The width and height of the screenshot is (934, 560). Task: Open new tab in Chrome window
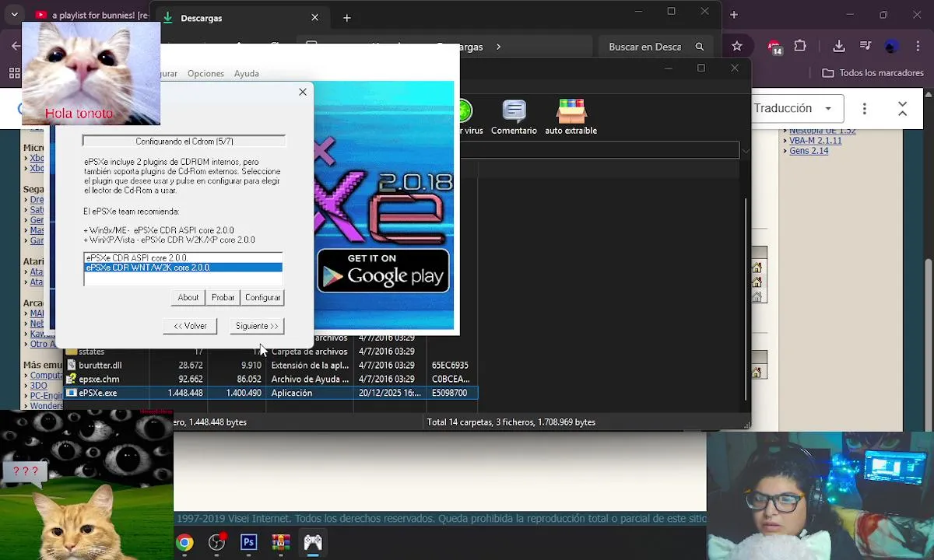733,14
